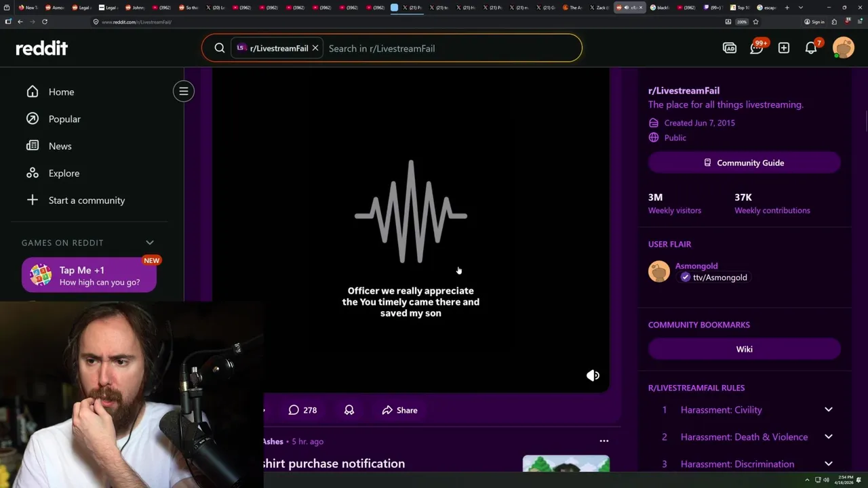This screenshot has width=868, height=488.
Task: Open the shirt purchase post thumbnail
Action: click(566, 463)
